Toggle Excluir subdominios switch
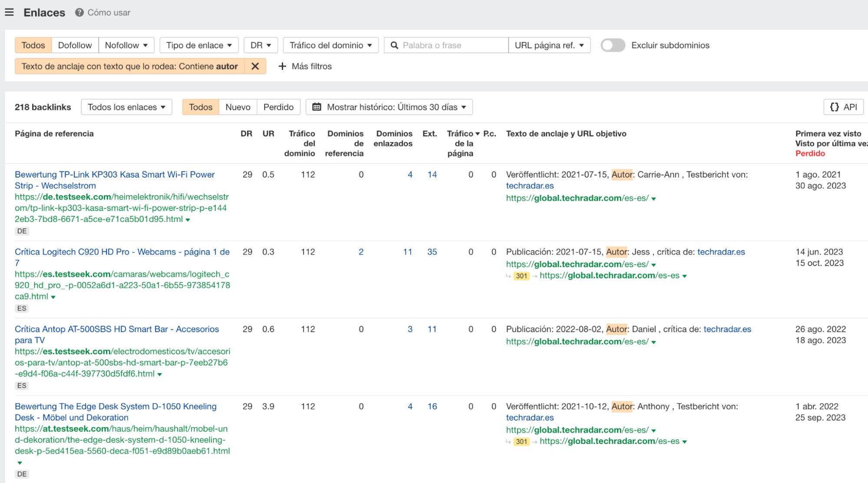Screen dimensions: 868x483 (613, 45)
